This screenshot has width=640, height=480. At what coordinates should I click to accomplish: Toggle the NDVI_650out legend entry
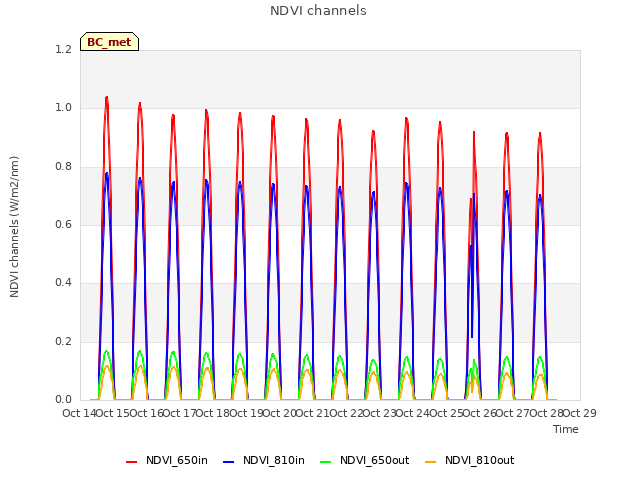pos(364,461)
